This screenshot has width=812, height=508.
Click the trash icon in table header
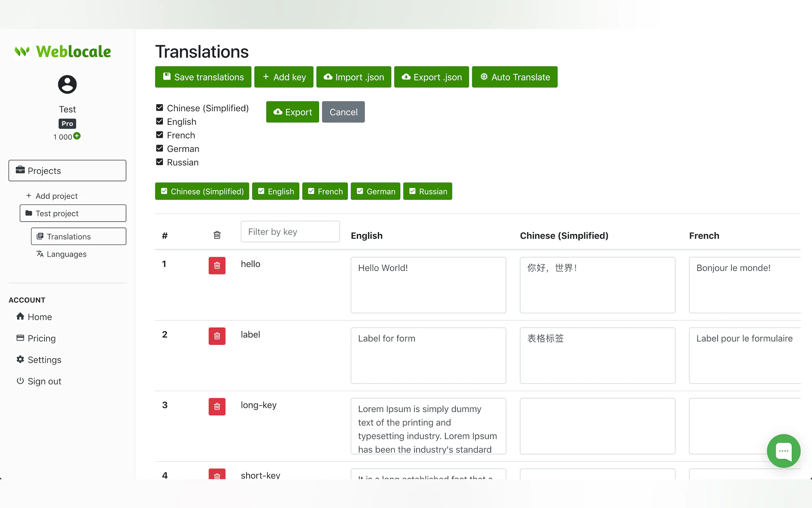[x=217, y=235]
